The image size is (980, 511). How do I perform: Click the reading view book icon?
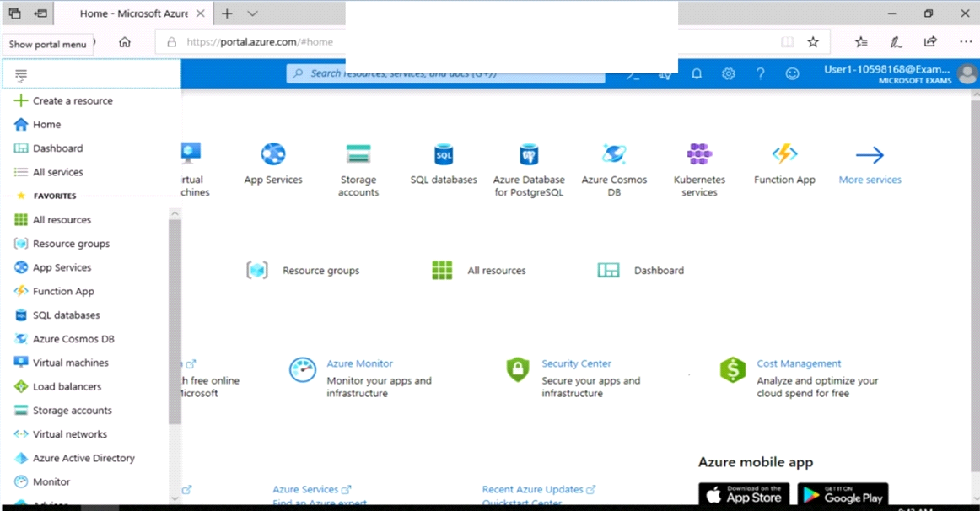[x=787, y=42]
